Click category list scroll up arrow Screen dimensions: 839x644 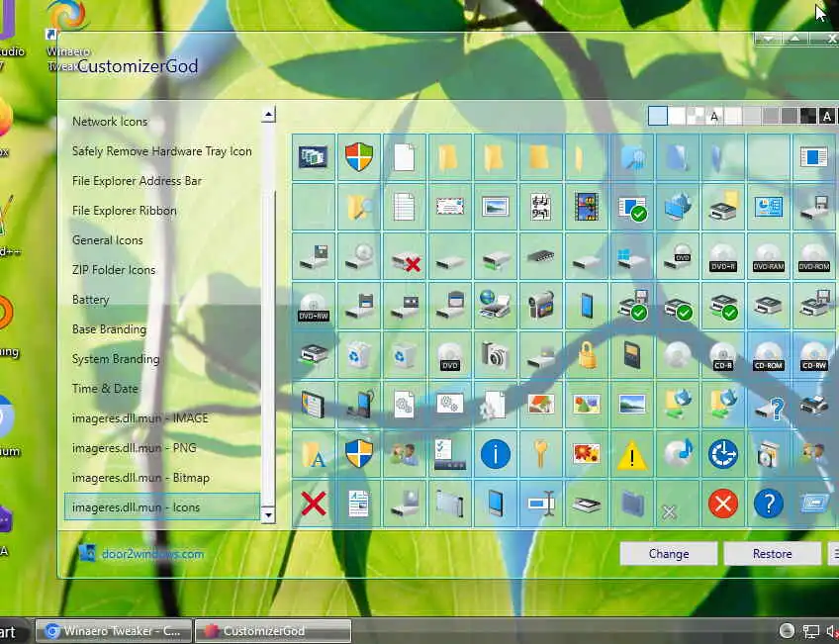[268, 114]
